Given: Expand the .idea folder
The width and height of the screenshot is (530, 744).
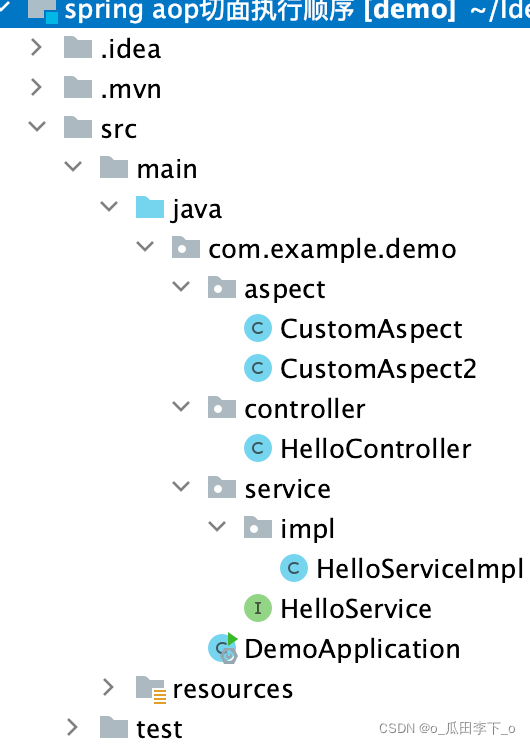Looking at the screenshot, I should [37, 47].
